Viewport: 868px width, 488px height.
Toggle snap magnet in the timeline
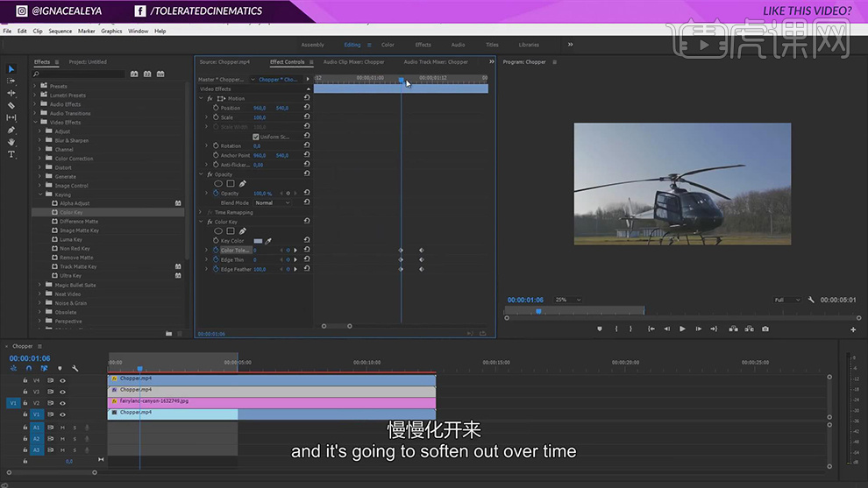pos(28,368)
